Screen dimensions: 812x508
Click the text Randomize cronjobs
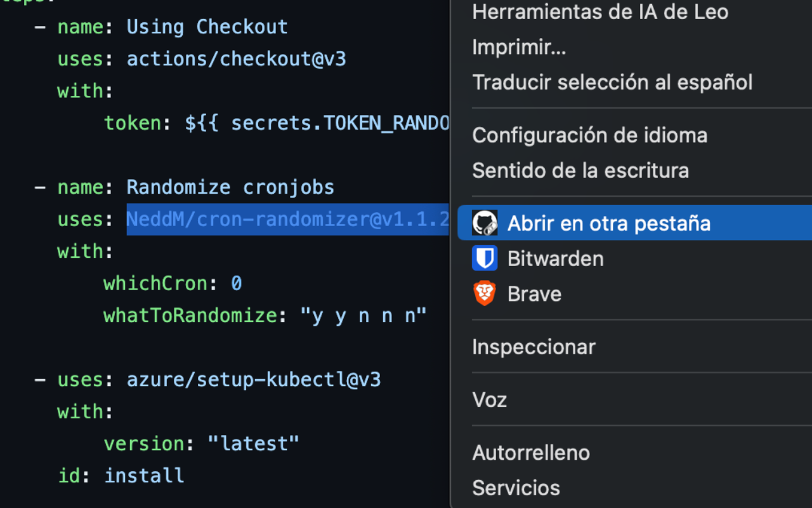230,187
